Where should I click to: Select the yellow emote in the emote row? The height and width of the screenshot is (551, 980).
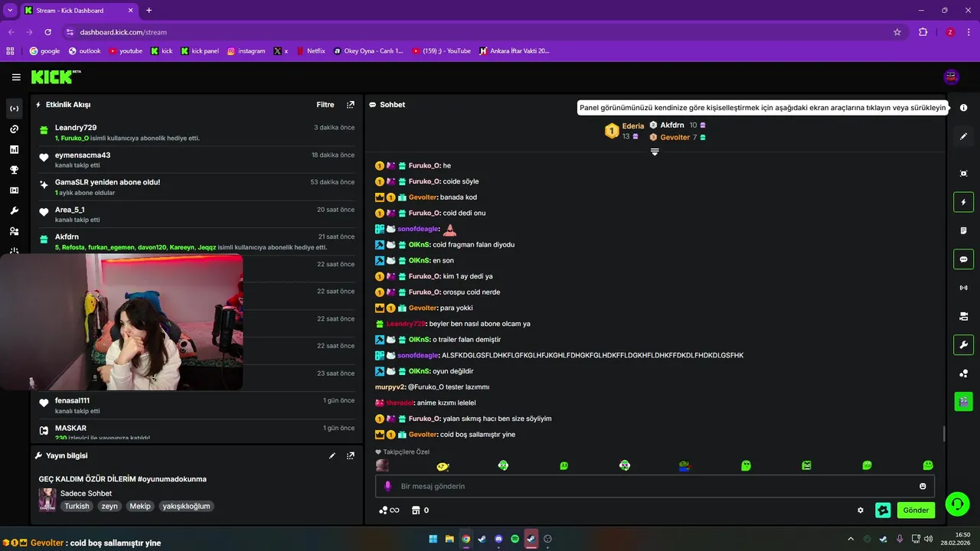443,466
